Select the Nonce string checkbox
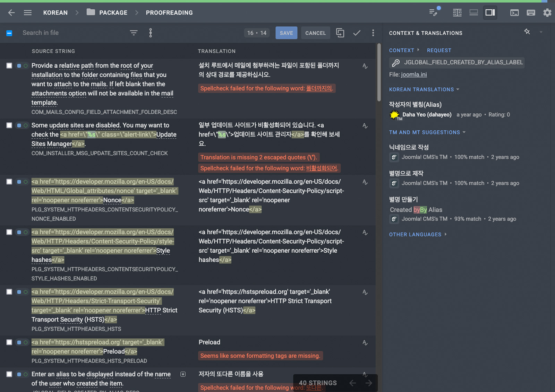The image size is (555, 392). (9, 182)
